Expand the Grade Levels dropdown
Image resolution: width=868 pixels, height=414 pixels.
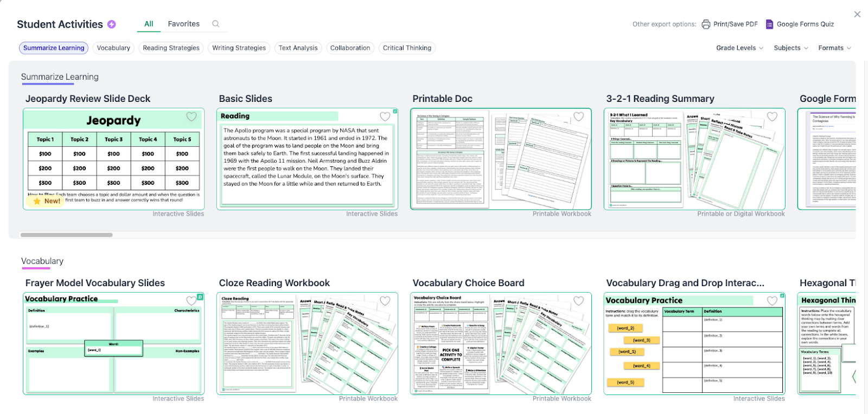[739, 48]
